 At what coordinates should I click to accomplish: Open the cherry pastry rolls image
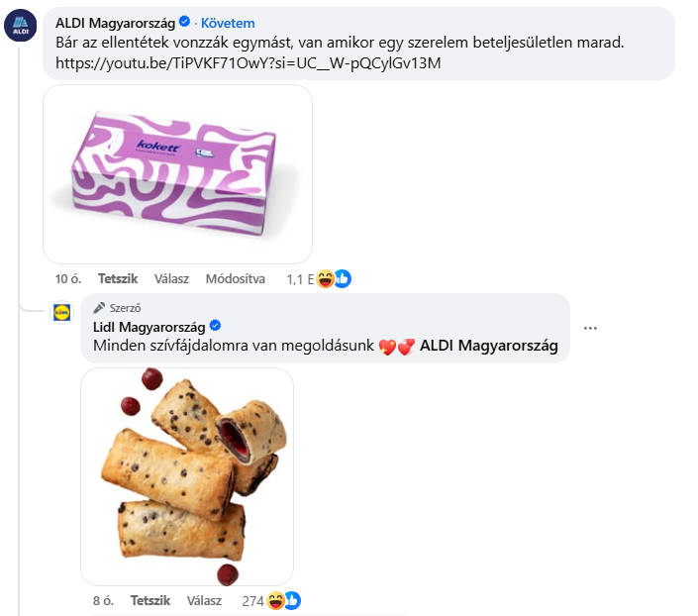tap(187, 476)
